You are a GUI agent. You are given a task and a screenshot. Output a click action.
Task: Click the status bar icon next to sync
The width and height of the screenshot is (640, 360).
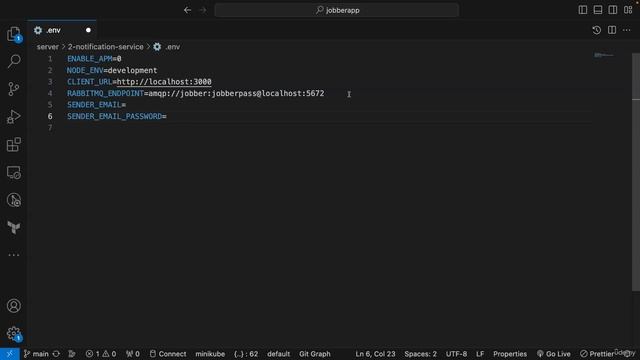click(72, 354)
